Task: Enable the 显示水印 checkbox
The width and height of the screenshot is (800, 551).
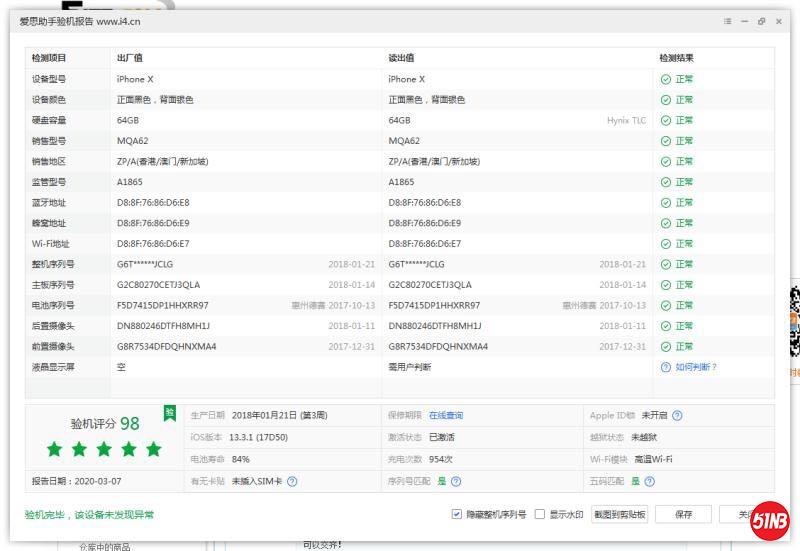Action: coord(540,515)
